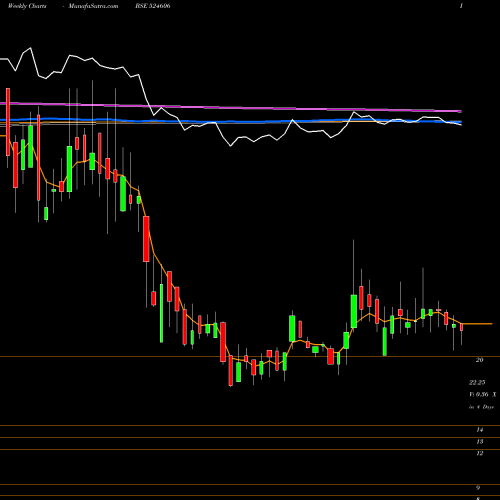This screenshot has height=500, width=500.
Task: Click the 'MunafaSutra.com' label
Action: tap(93, 6)
